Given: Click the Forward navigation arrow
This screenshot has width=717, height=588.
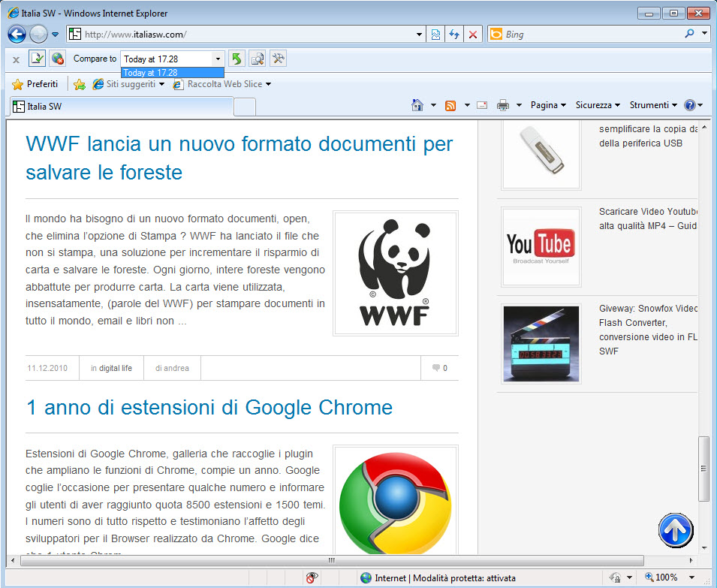Looking at the screenshot, I should tap(38, 35).
